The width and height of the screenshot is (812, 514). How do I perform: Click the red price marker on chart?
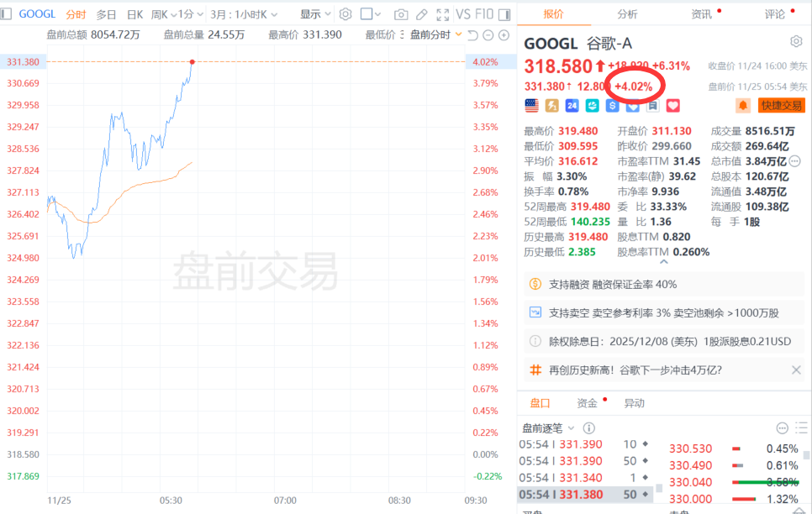[x=192, y=62]
